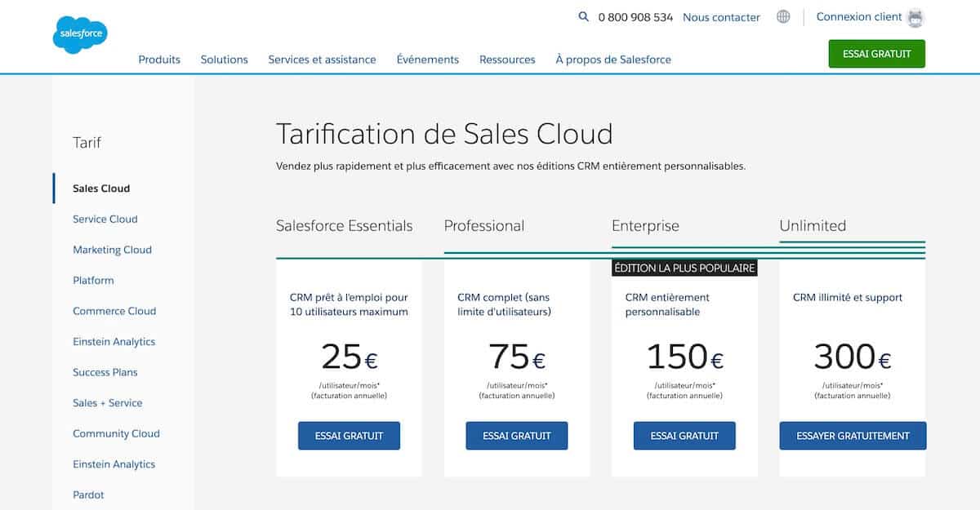Viewport: 980px width, 510px height.
Task: Start free trial for the 25€ Essentials plan
Action: coord(349,436)
